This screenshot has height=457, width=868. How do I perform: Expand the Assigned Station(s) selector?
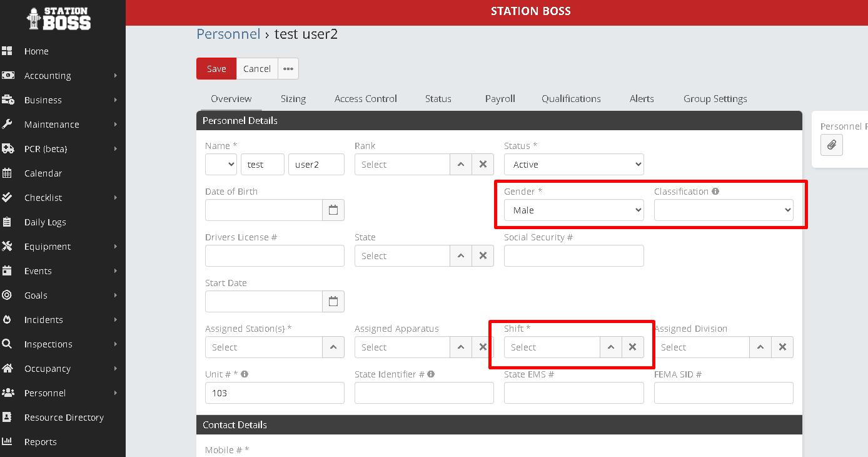[333, 347]
